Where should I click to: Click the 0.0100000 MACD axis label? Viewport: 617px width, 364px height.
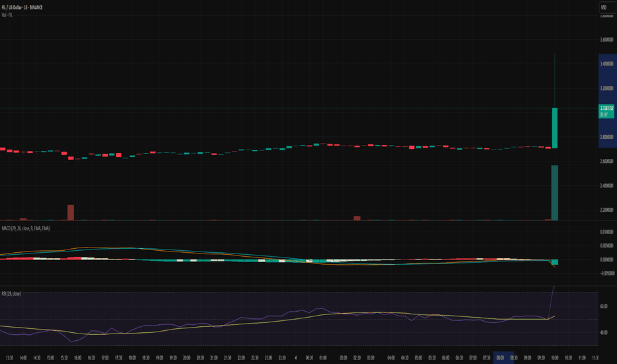click(x=607, y=232)
